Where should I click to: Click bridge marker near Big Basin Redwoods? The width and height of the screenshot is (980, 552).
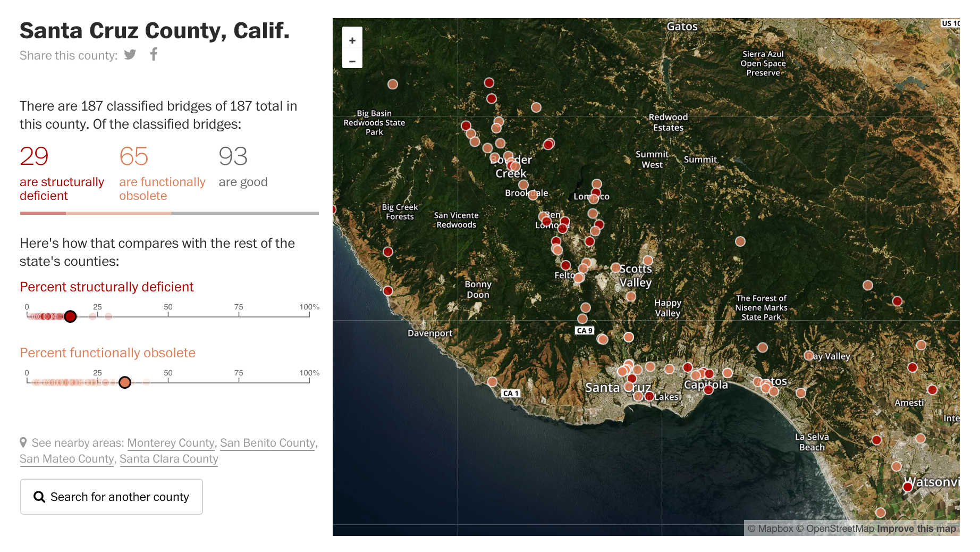393,84
